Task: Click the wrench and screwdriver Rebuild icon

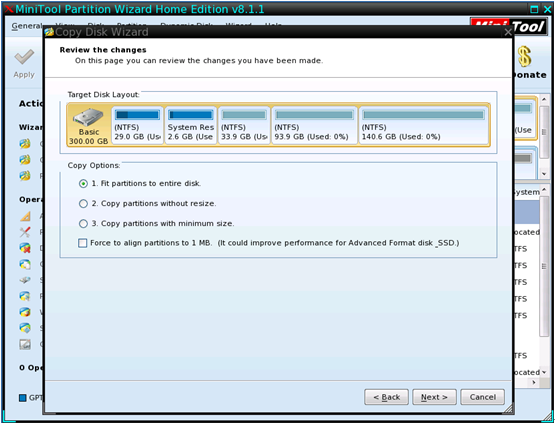Action: [25, 232]
